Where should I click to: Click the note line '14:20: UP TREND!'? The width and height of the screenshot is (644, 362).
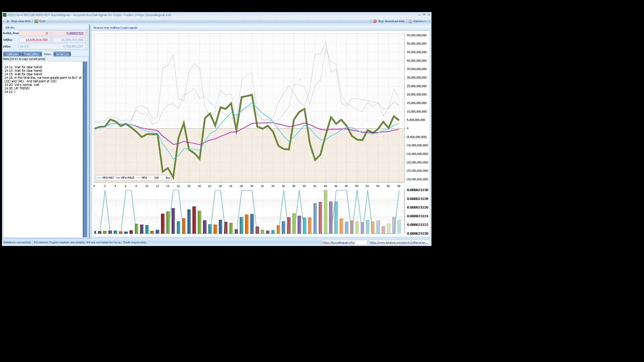pyautogui.click(x=17, y=88)
